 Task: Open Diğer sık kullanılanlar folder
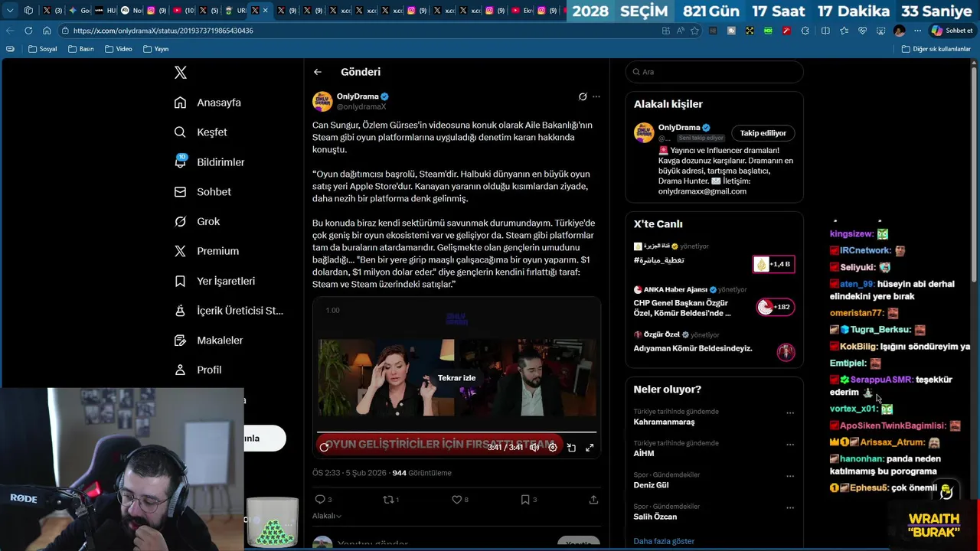pos(936,49)
